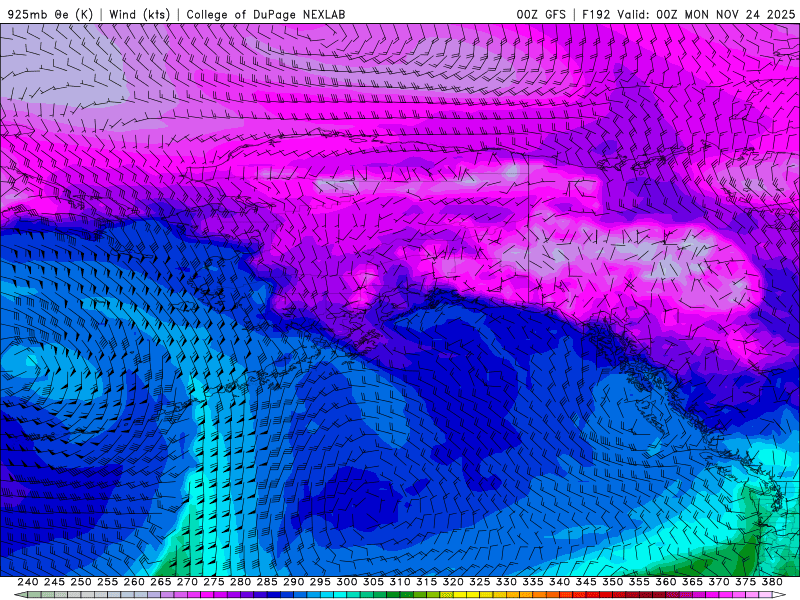Click the left arrow end of the color bar

tap(20, 595)
